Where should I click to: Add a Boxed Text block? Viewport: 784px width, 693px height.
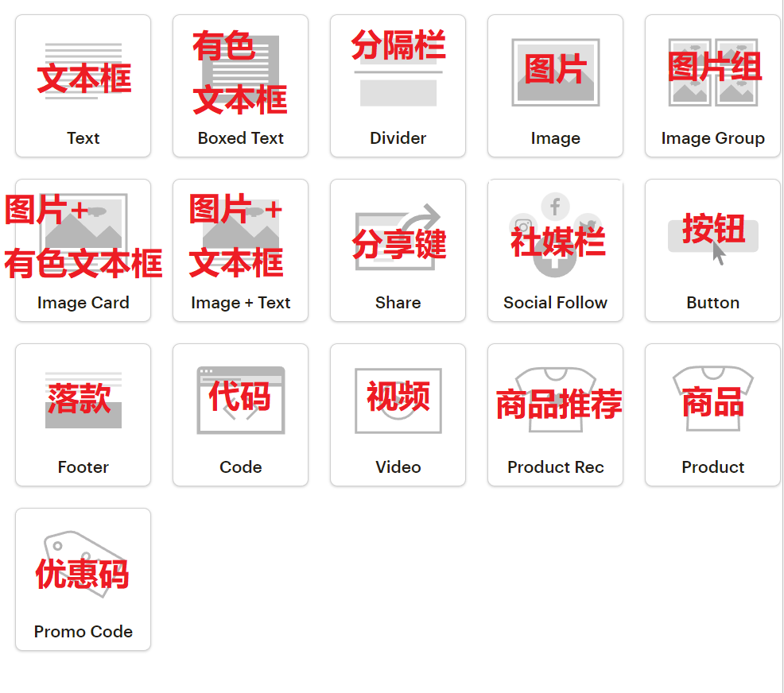(x=240, y=83)
